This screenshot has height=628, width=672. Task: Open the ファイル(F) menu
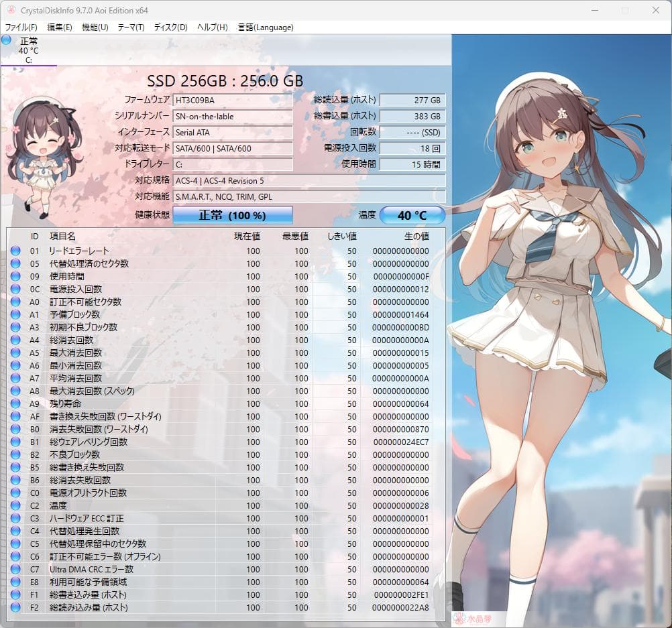coord(20,27)
